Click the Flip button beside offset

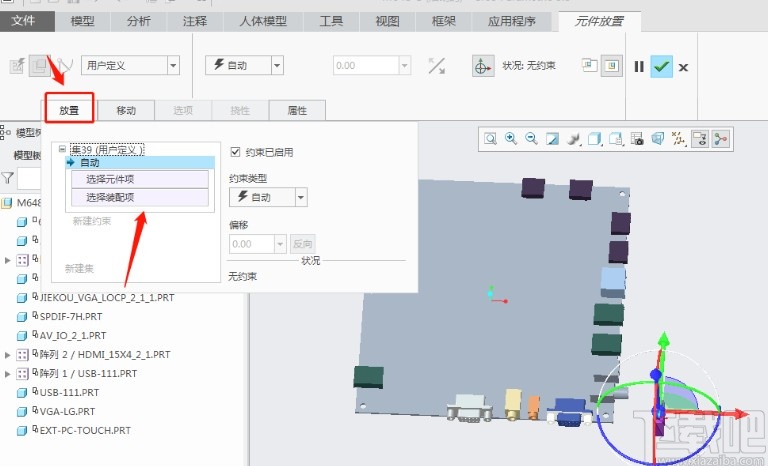[x=302, y=244]
